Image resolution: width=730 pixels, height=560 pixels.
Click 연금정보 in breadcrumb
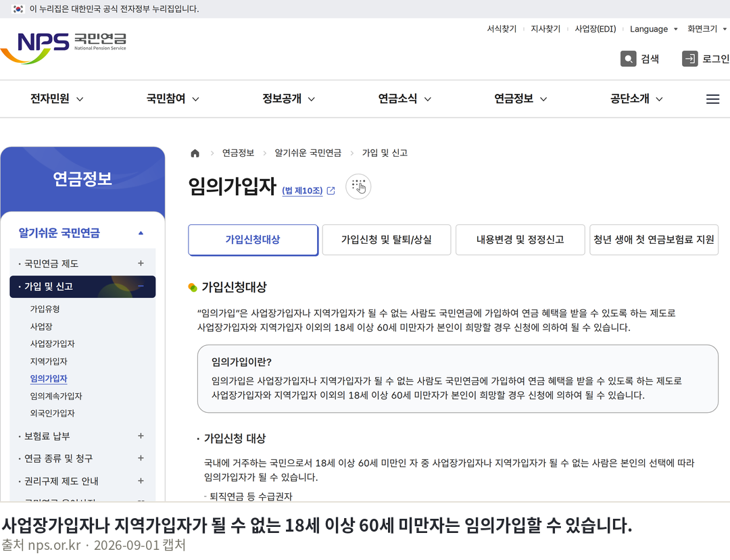(239, 153)
